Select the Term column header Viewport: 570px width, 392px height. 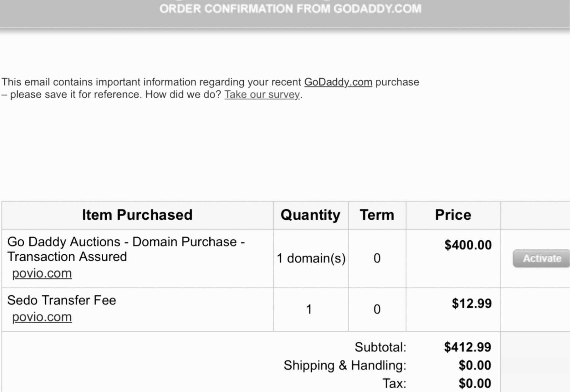[x=377, y=215]
